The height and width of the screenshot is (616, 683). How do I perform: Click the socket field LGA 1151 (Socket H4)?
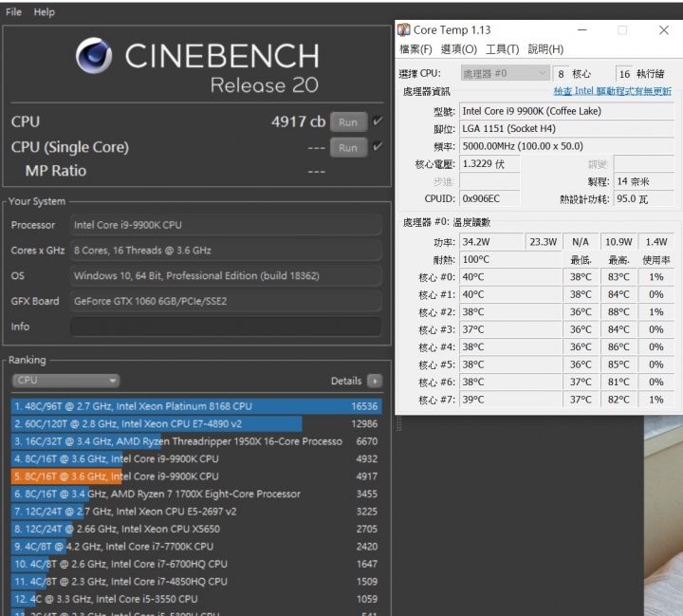click(566, 128)
